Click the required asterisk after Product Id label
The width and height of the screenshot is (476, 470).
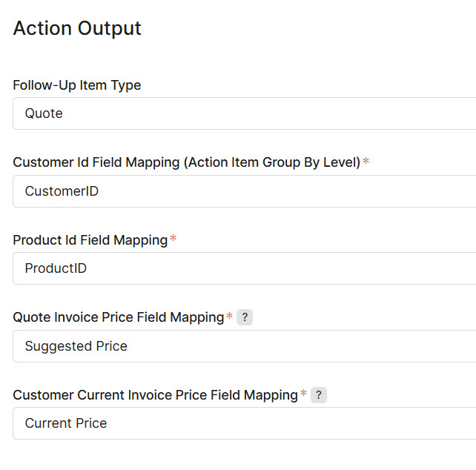coord(173,239)
